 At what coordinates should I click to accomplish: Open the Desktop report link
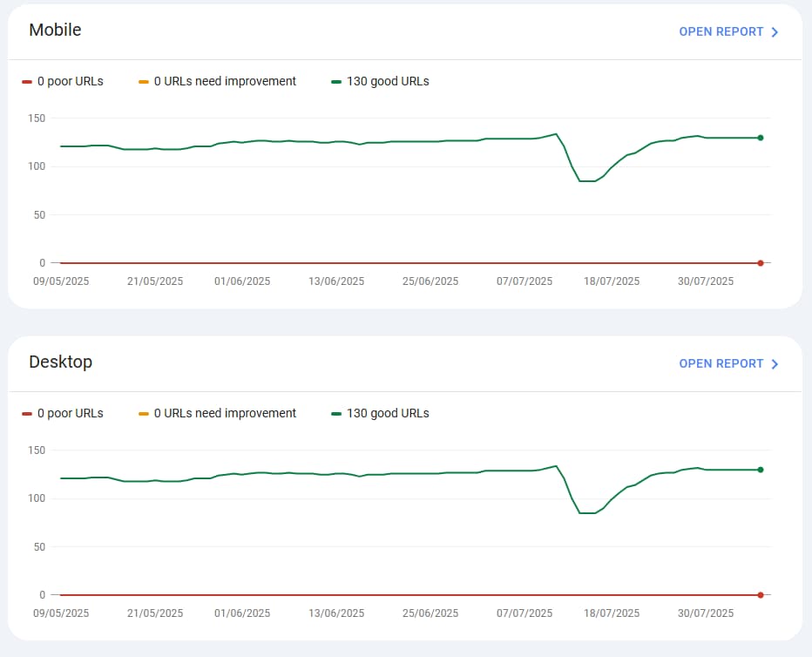coord(721,363)
